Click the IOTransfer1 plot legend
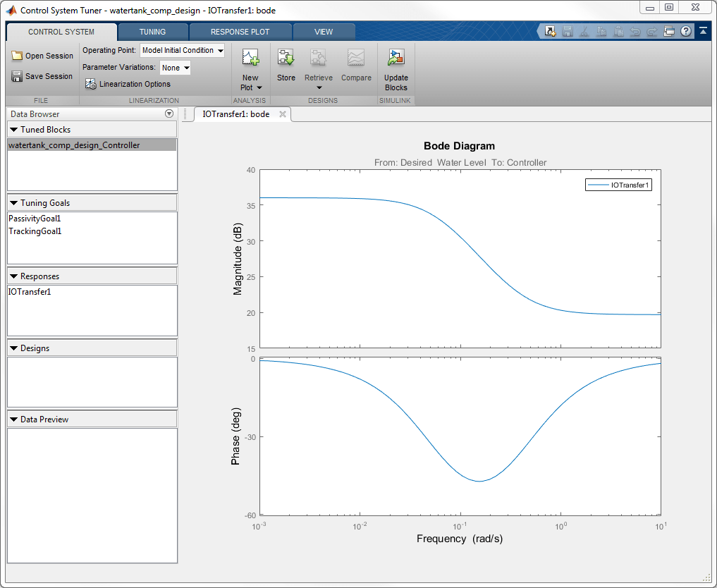This screenshot has height=588, width=717. 619,185
